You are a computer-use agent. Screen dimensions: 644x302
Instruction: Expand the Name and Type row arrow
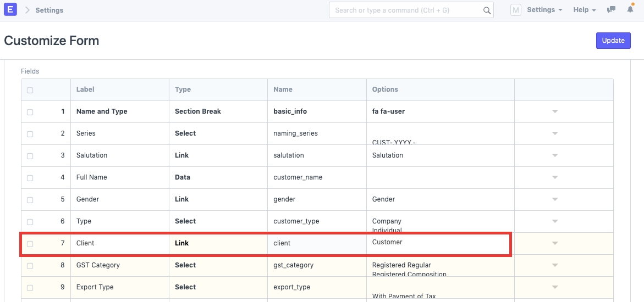click(x=554, y=111)
